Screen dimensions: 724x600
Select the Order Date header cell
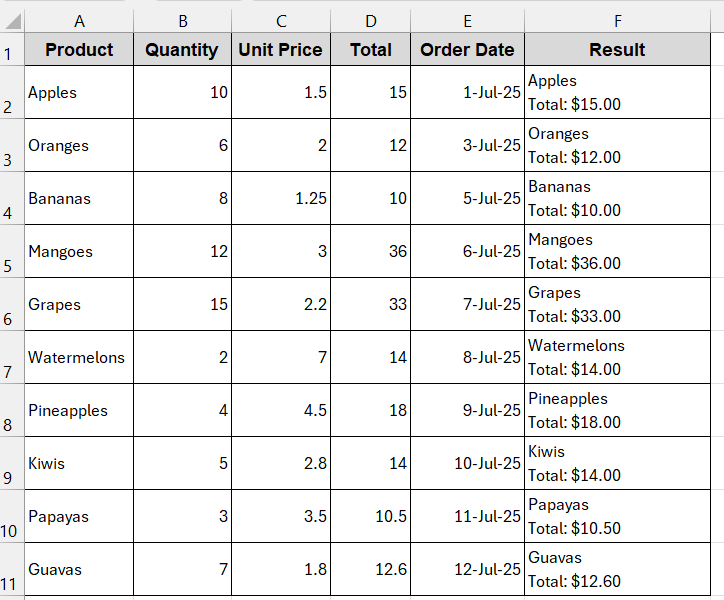point(467,50)
